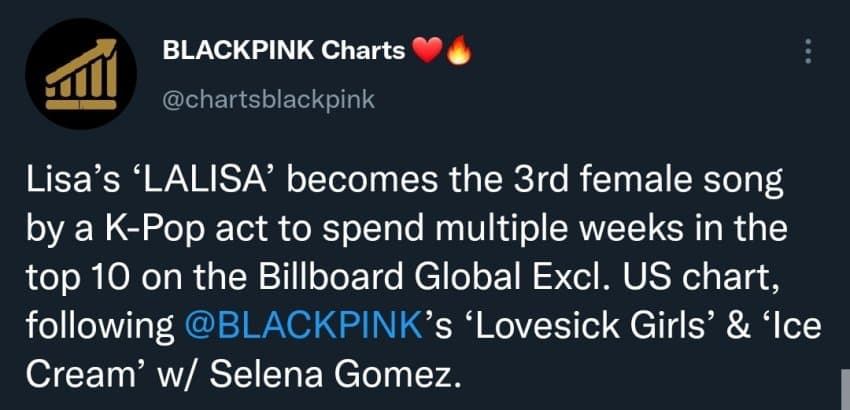The width and height of the screenshot is (850, 410).
Task: Click the red heart emoji beside account name
Action: coord(428,52)
